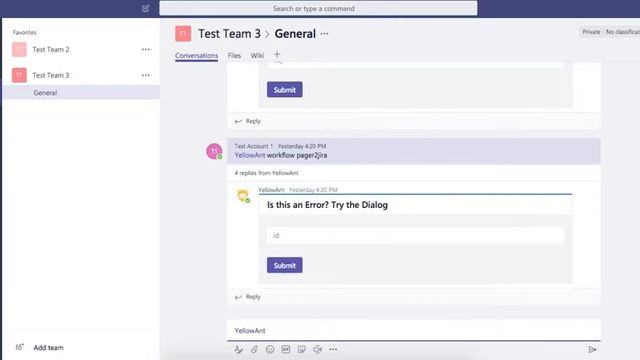Click the upper Submit button
This screenshot has height=360, width=640.
pyautogui.click(x=284, y=89)
